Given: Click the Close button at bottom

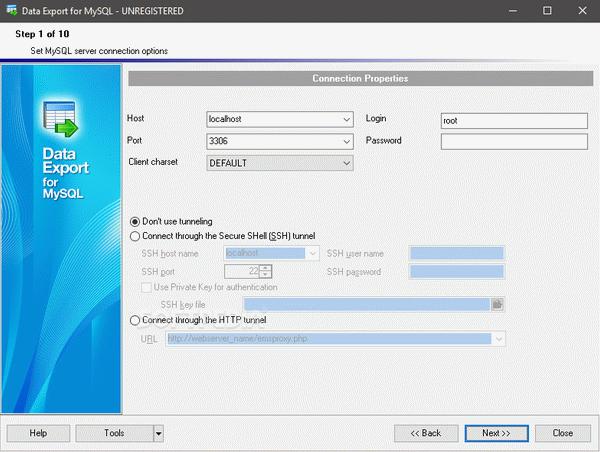Looking at the screenshot, I should pyautogui.click(x=562, y=433).
